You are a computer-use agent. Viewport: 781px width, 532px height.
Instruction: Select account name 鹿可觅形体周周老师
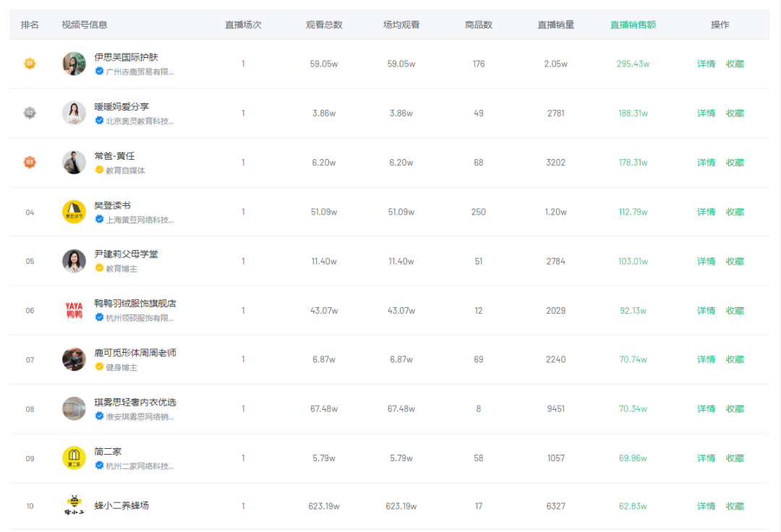pyautogui.click(x=135, y=352)
